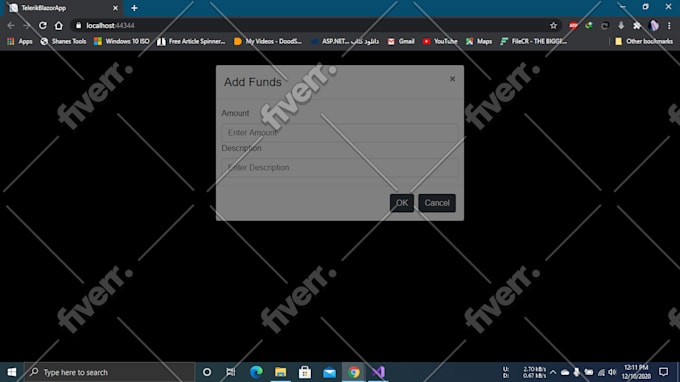
Task: Open Apps bookmark
Action: 20,41
